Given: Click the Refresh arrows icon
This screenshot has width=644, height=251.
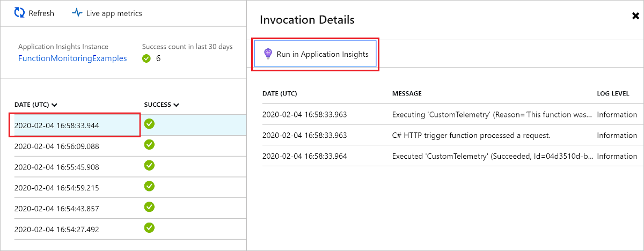Looking at the screenshot, I should (19, 13).
